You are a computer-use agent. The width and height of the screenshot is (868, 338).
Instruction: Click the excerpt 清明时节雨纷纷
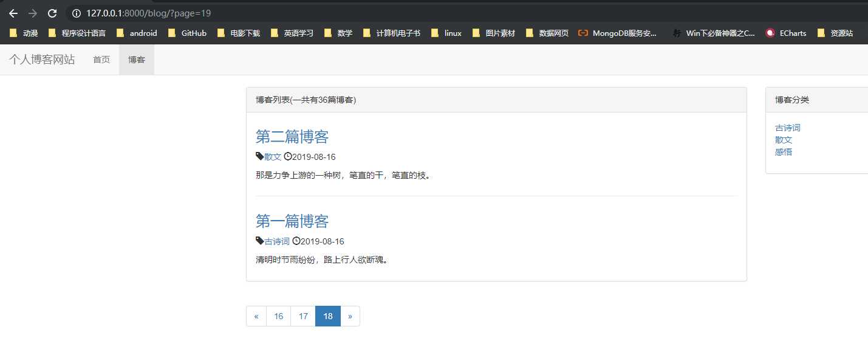pyautogui.click(x=322, y=260)
